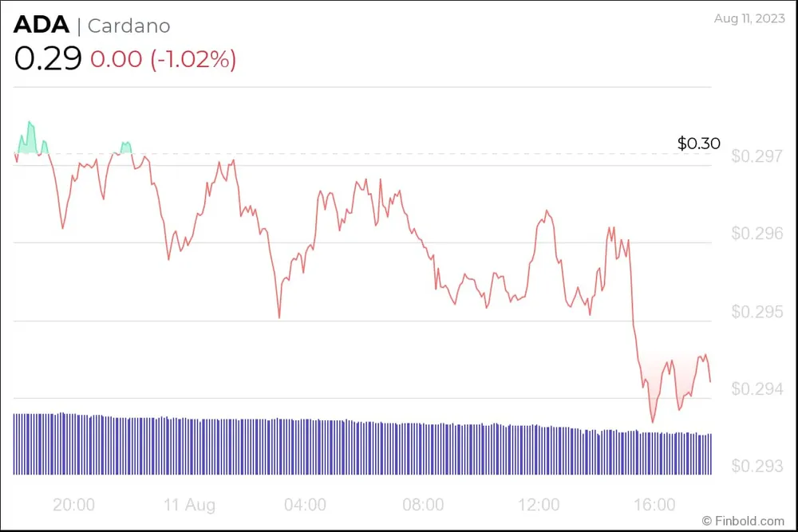
Task: Click the $0.296 y-axis label
Action: tap(756, 234)
